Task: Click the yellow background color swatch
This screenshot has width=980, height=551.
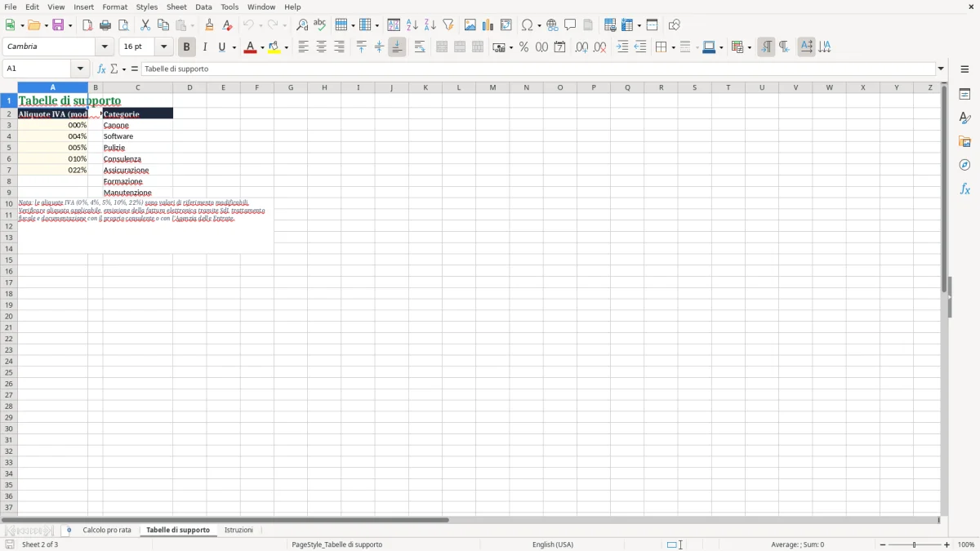Action: [274, 47]
